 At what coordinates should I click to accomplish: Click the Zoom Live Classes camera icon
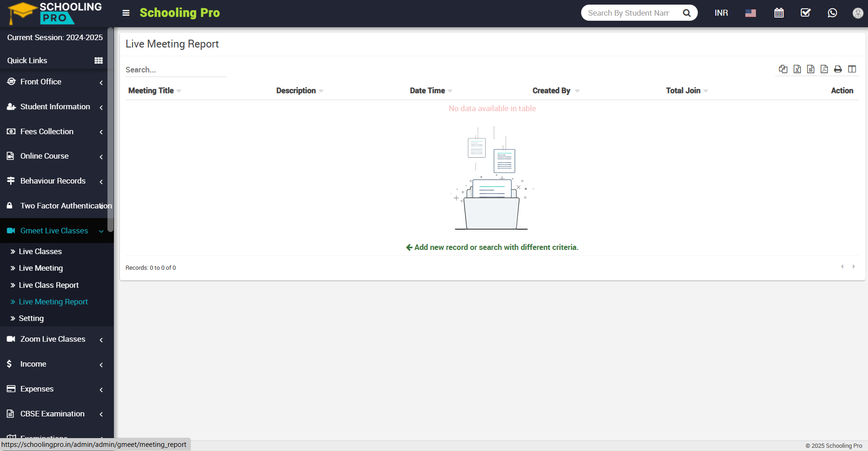tap(11, 339)
